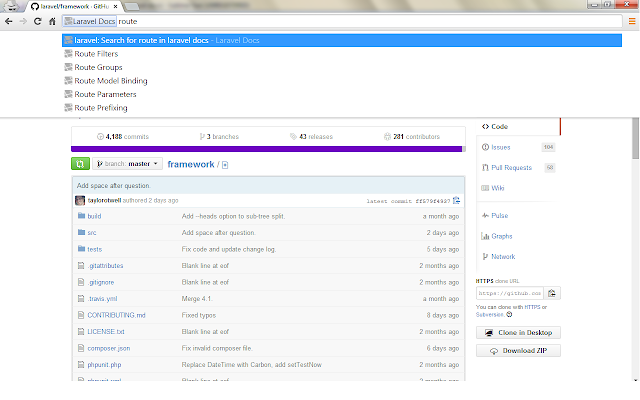
Task: Click the new file icon after framework
Action: coord(225,165)
